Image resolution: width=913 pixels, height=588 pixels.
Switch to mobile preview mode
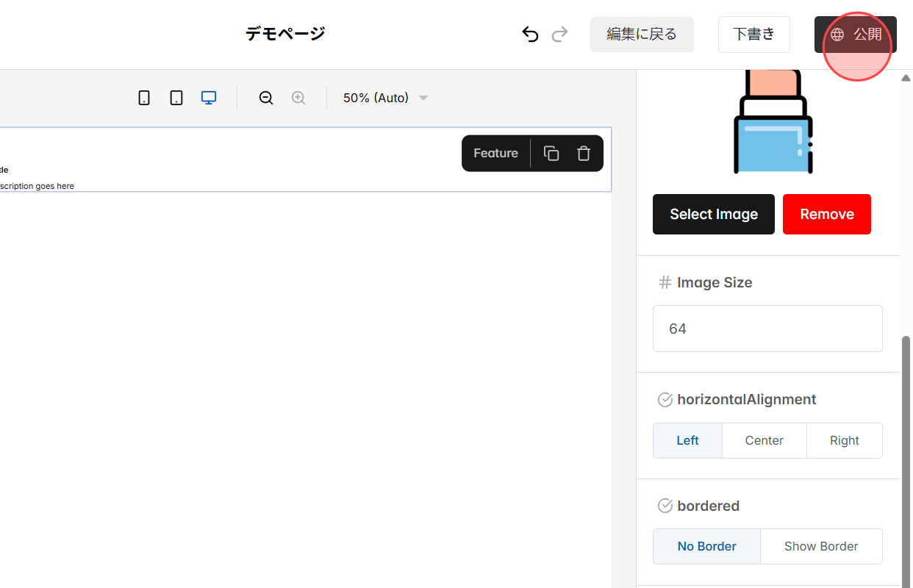pyautogui.click(x=144, y=97)
